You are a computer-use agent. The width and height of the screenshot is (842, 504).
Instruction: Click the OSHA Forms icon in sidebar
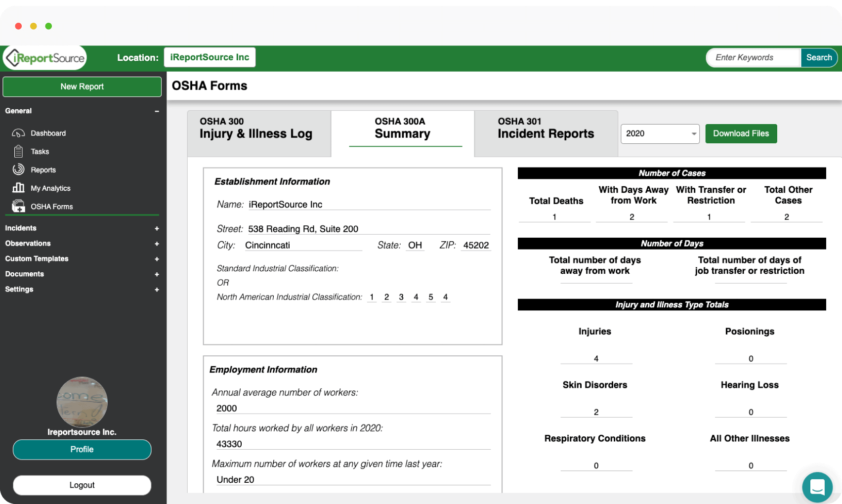click(x=18, y=206)
